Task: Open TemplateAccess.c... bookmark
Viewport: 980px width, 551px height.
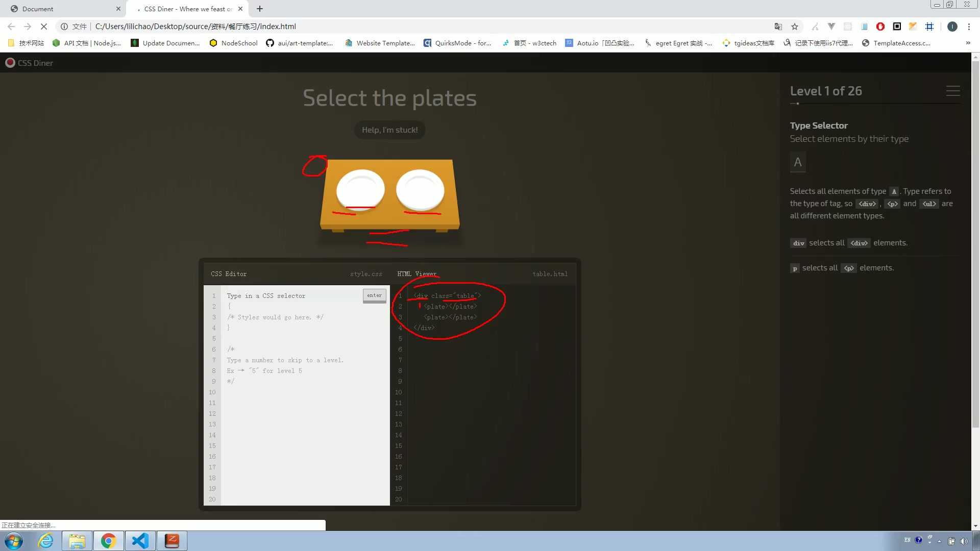Action: [896, 43]
